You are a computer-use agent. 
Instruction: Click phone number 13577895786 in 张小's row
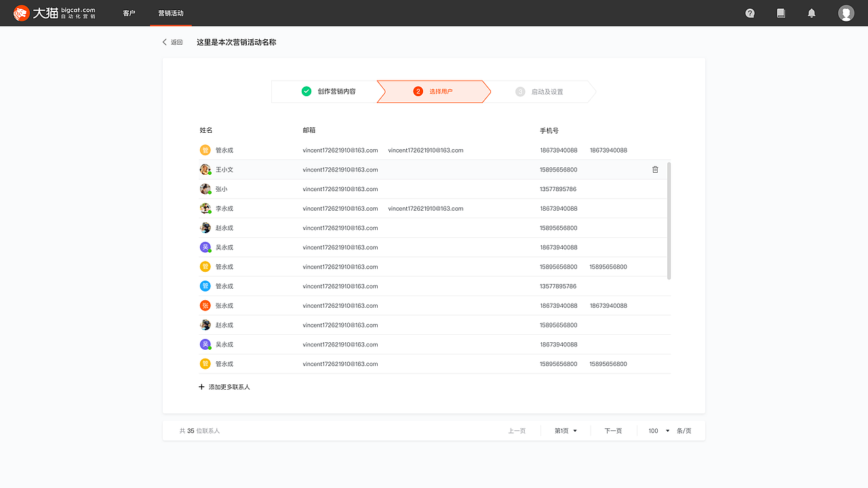(x=558, y=189)
